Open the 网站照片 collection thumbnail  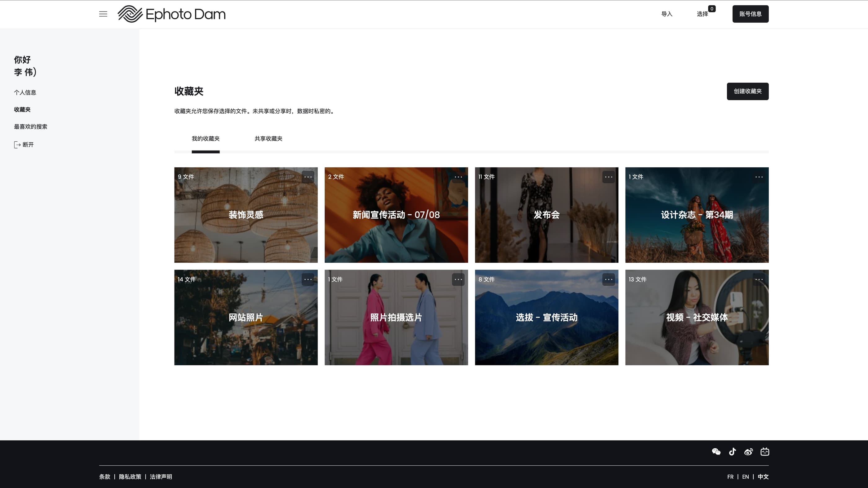coord(246,317)
